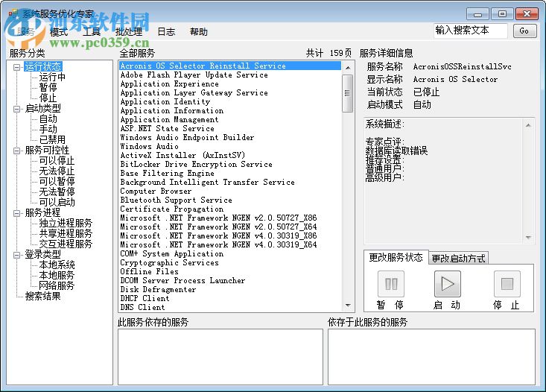The width and height of the screenshot is (546, 392).
Task: Switch to the 更改服务状态 tab
Action: (396, 257)
